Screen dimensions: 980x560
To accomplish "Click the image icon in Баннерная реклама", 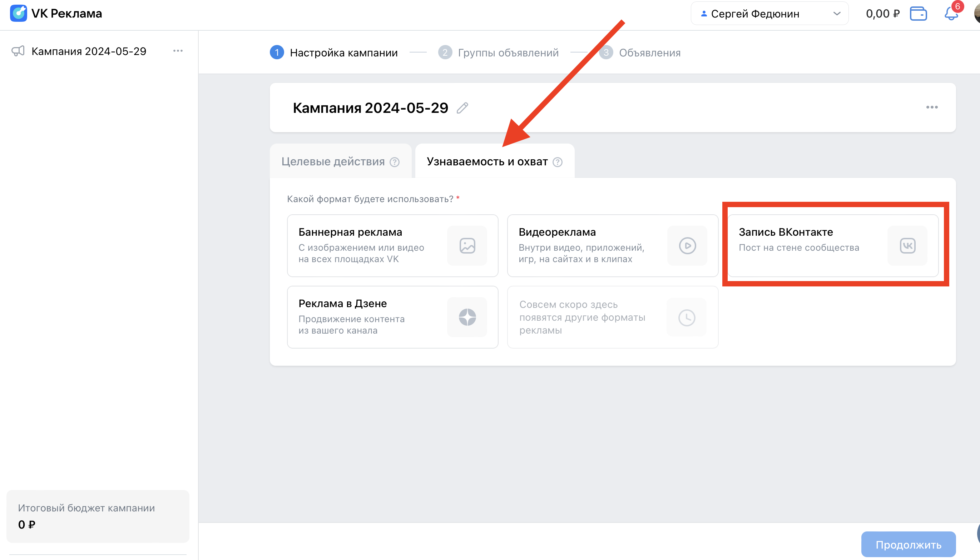I will (x=467, y=246).
